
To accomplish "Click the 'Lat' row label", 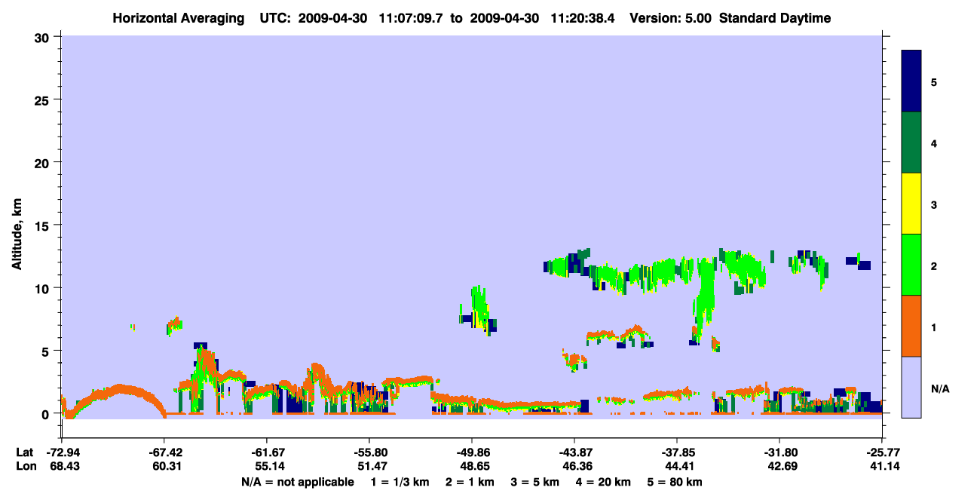I will (x=24, y=452).
